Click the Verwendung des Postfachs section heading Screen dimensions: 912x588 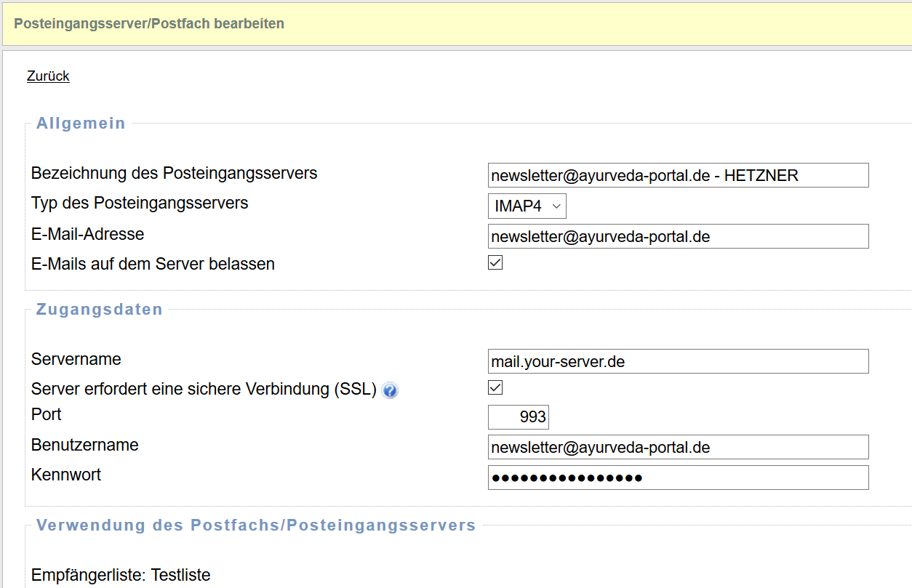tap(256, 525)
